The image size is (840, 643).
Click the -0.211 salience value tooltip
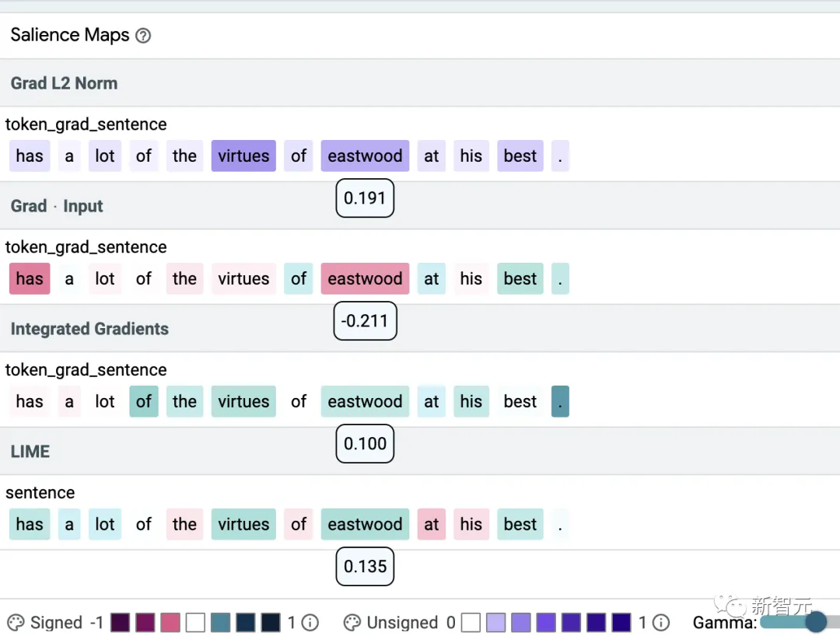(365, 321)
